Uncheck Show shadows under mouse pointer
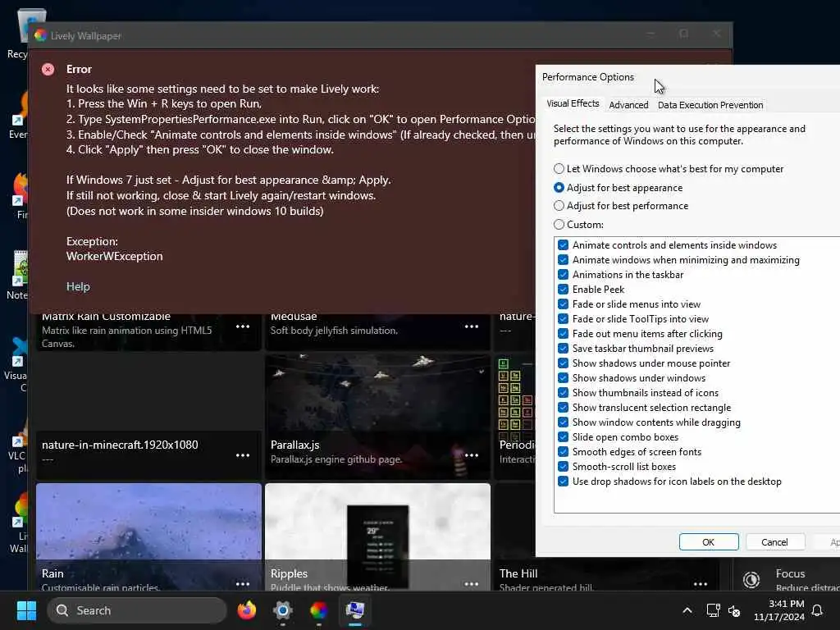The image size is (840, 630). [563, 363]
